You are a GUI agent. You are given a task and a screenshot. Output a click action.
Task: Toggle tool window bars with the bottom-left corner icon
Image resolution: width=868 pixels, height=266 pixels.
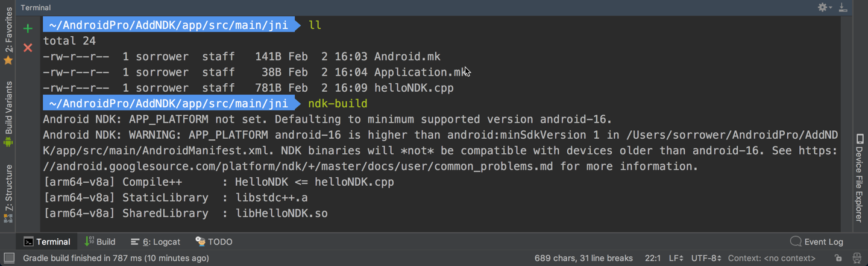coord(8,258)
